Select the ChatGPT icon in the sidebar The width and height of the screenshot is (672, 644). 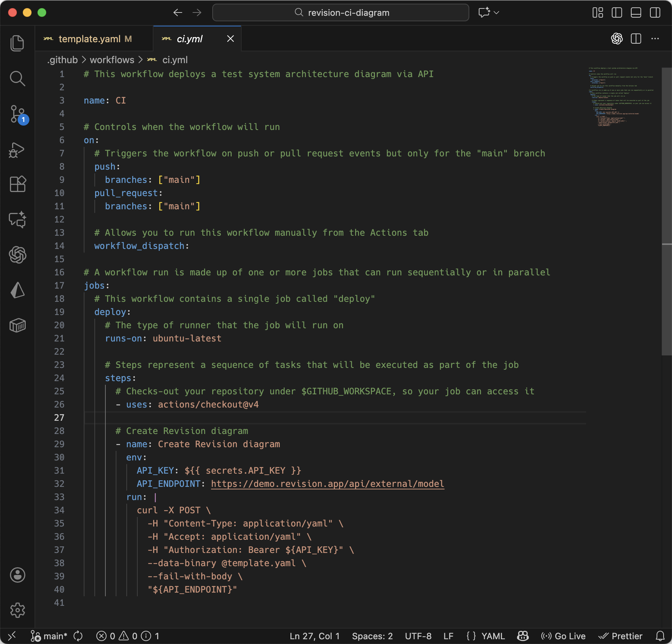click(x=17, y=255)
